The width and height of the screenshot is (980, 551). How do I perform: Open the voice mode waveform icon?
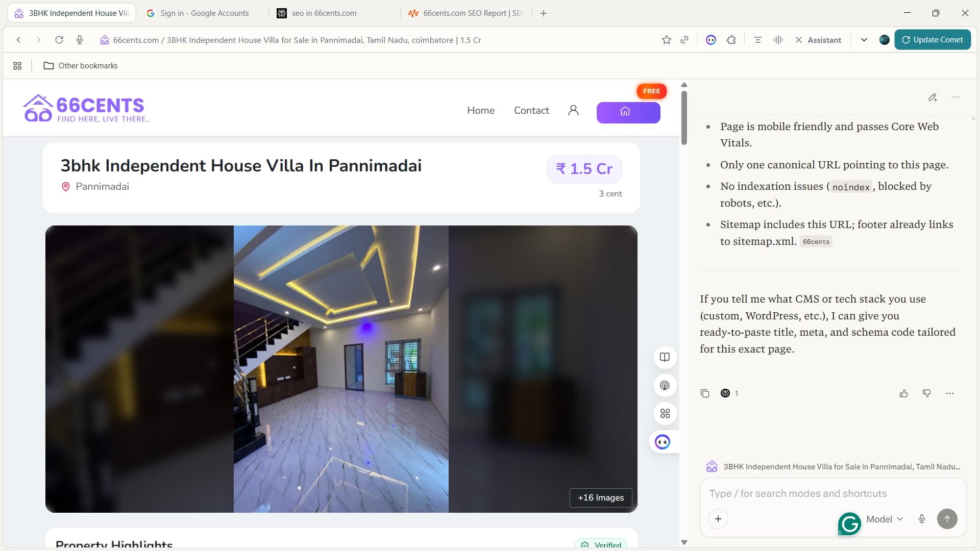[778, 40]
